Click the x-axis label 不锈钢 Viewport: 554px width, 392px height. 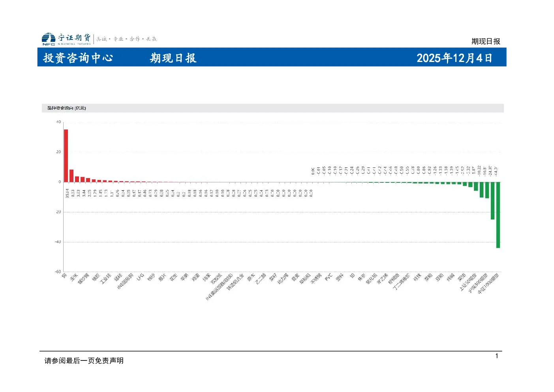pos(316,279)
